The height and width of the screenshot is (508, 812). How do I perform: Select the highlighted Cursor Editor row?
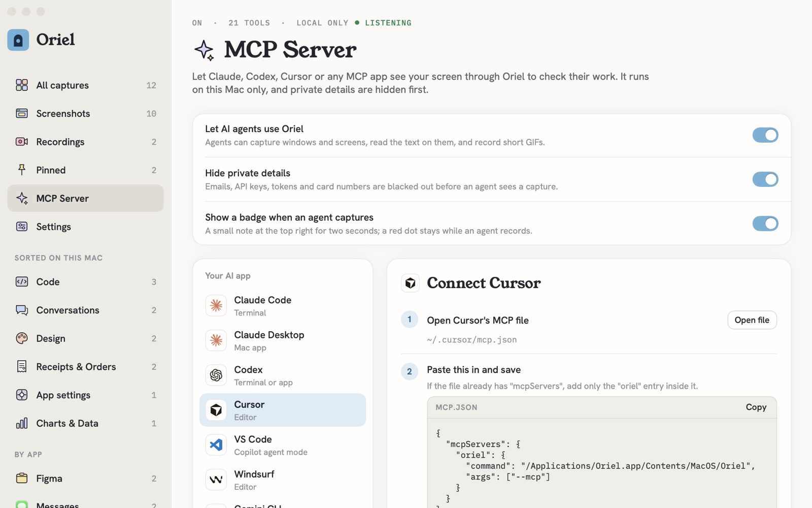tap(283, 410)
